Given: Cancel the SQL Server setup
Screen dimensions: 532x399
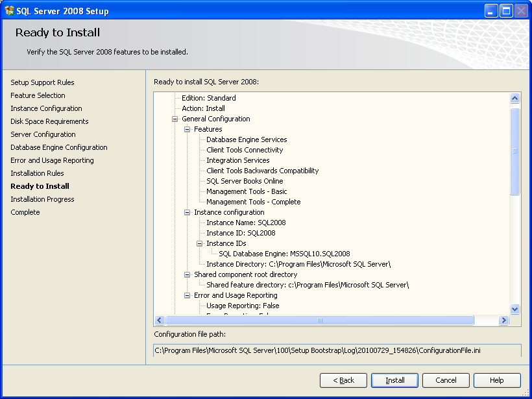Looking at the screenshot, I should pos(446,380).
